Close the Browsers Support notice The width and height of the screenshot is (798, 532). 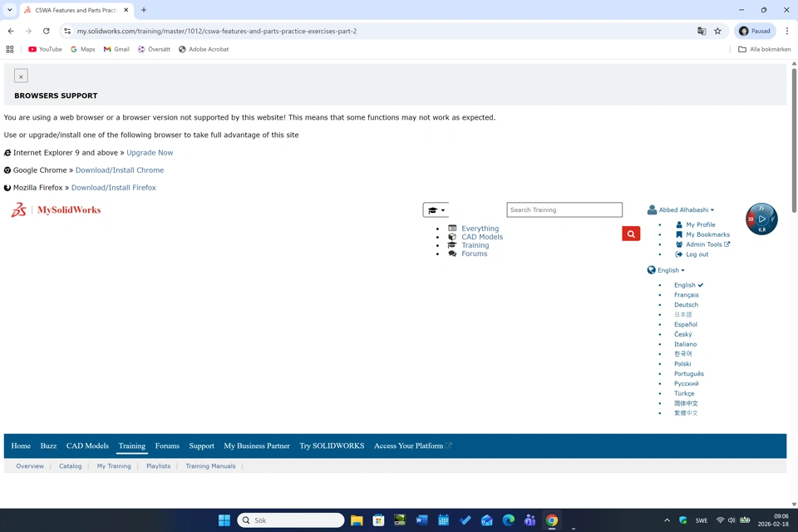(21, 76)
